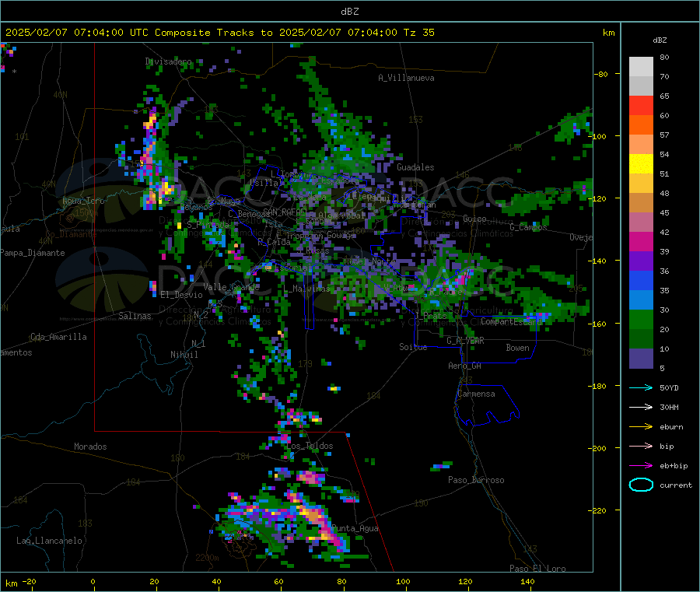700x592 pixels.
Task: Click the L_Malvinas place label
Action: 306,289
